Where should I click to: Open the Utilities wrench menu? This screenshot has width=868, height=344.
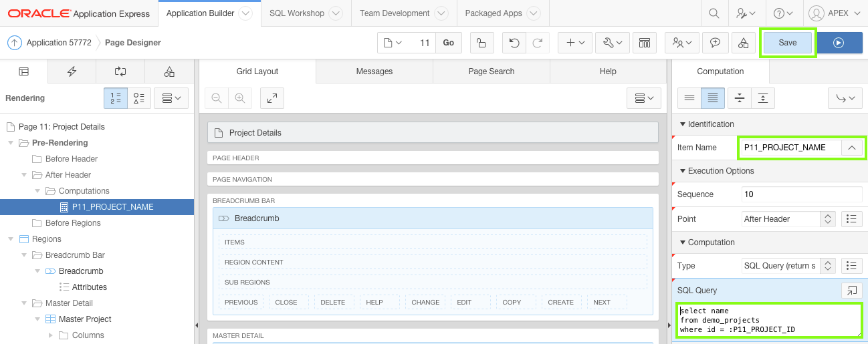613,43
